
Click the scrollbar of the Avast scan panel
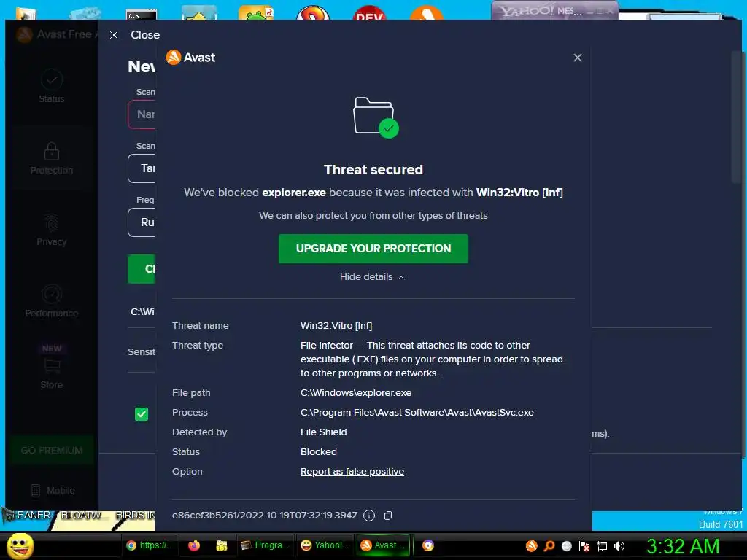click(x=737, y=117)
